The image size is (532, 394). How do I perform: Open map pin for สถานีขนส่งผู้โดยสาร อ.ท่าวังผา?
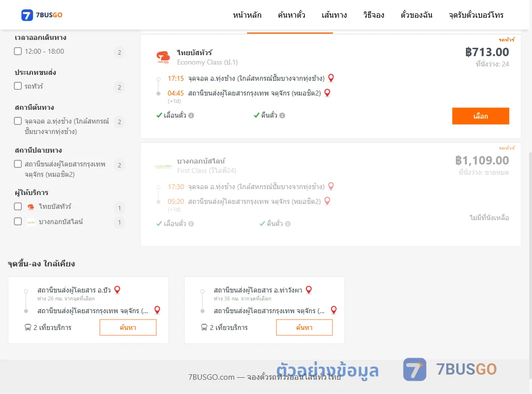(x=309, y=290)
